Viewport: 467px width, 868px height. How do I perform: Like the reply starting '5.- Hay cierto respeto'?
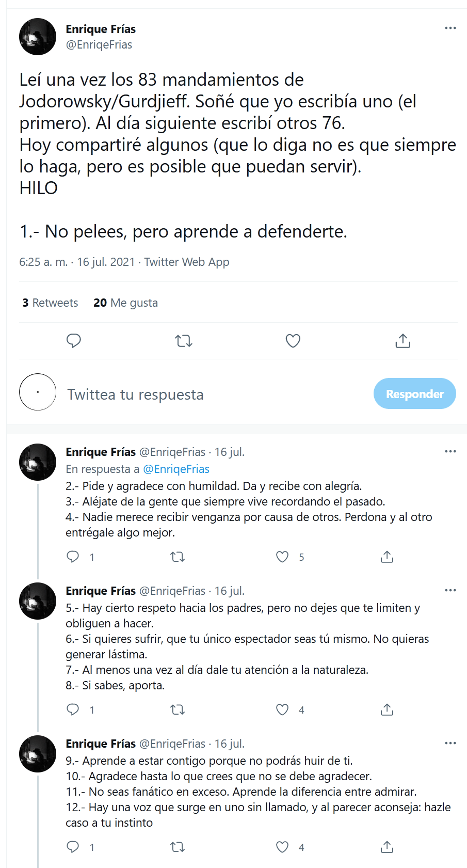pos(282,709)
